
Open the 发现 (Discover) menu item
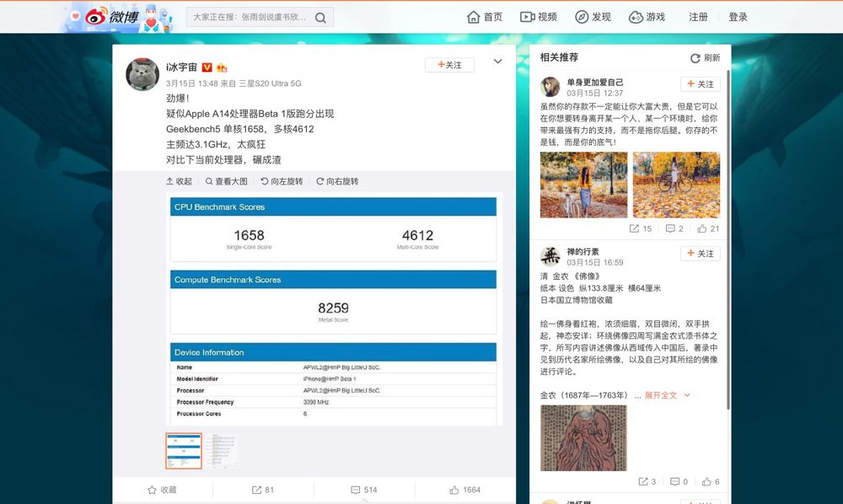click(593, 16)
